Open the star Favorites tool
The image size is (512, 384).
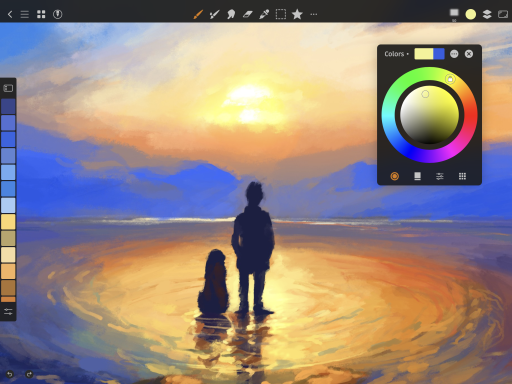tap(297, 14)
